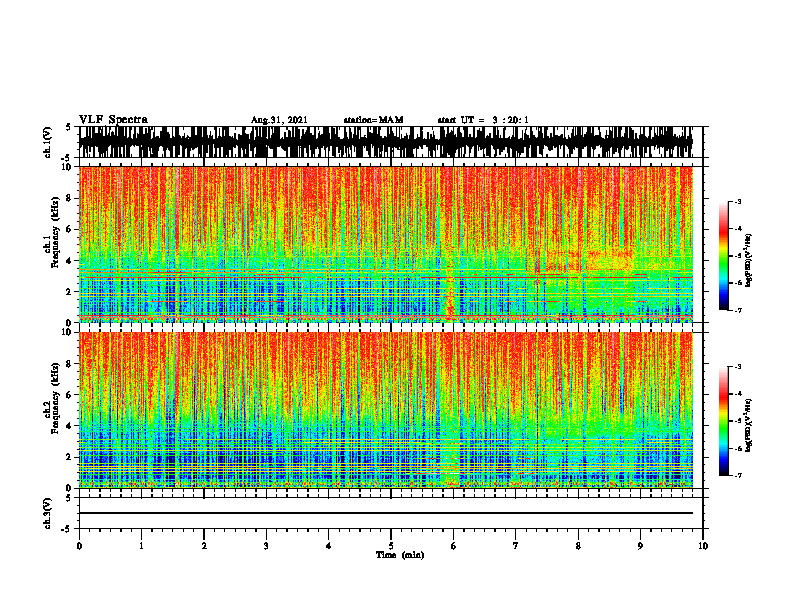Click the "station=MAM" header label

point(373,120)
